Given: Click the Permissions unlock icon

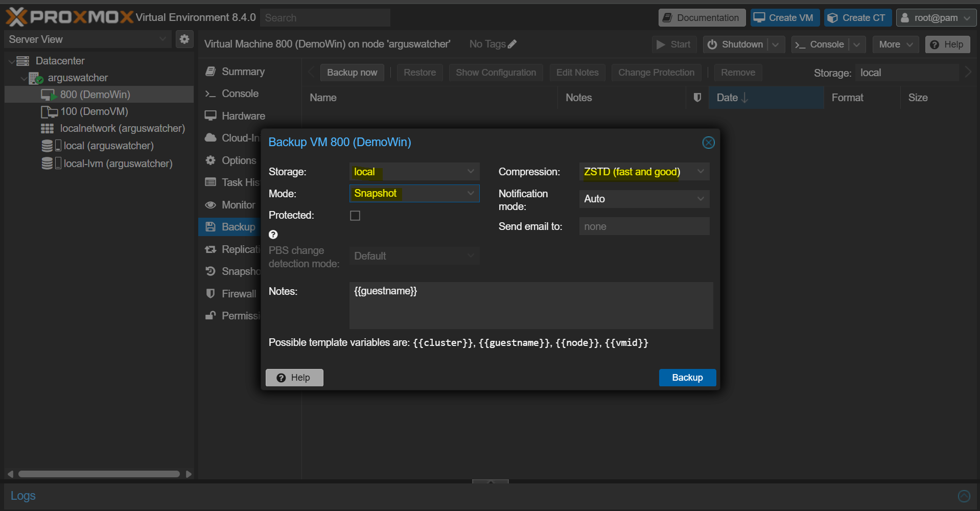Looking at the screenshot, I should [x=211, y=315].
